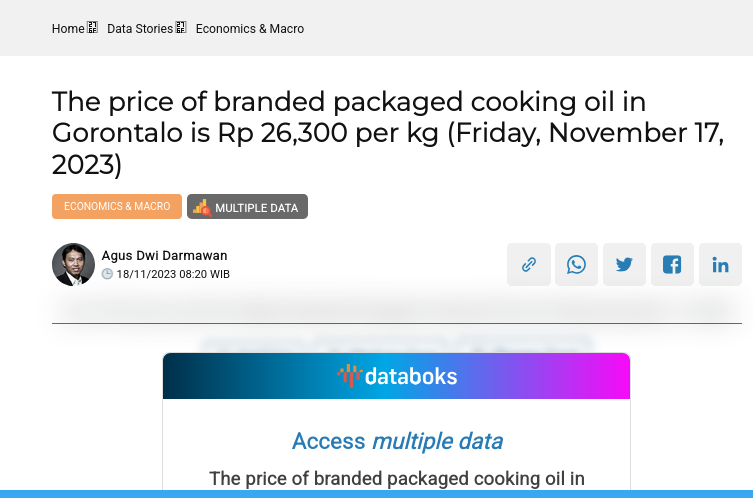The image size is (753, 498).
Task: Go to Home in the breadcrumb
Action: [68, 29]
